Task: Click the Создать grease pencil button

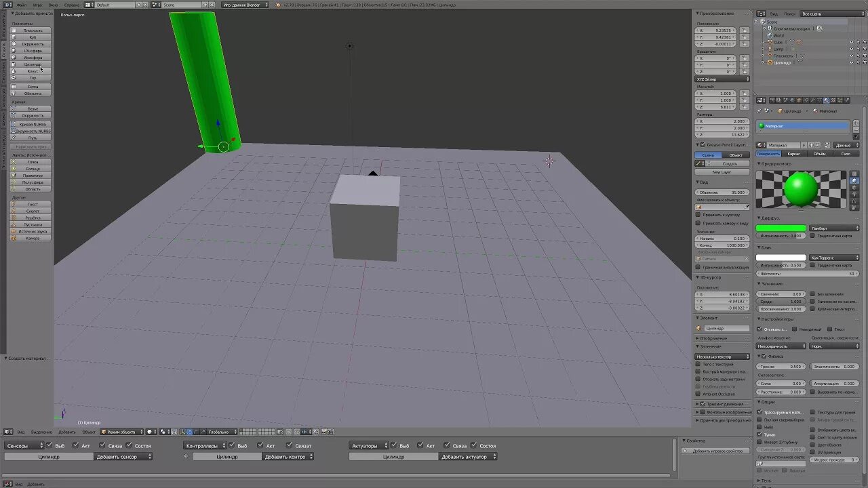Action: coord(730,163)
